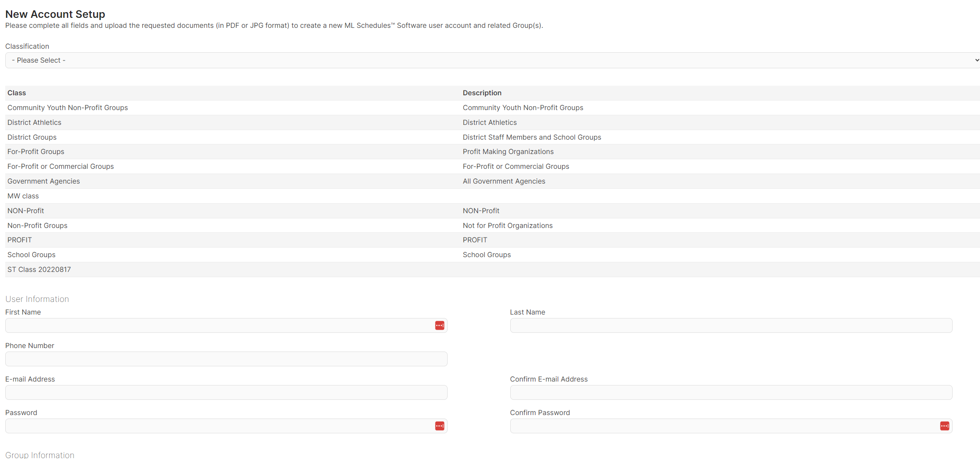This screenshot has width=980, height=459.
Task: Click inside the Password field
Action: [226, 426]
